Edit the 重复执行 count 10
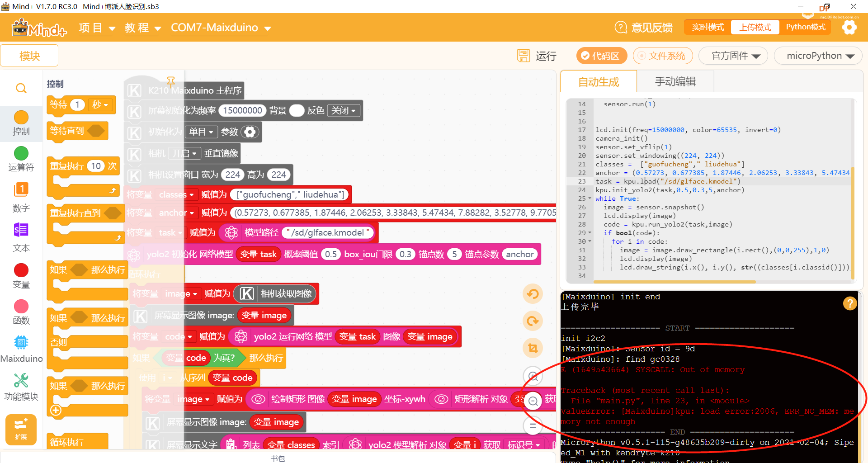 [x=96, y=166]
